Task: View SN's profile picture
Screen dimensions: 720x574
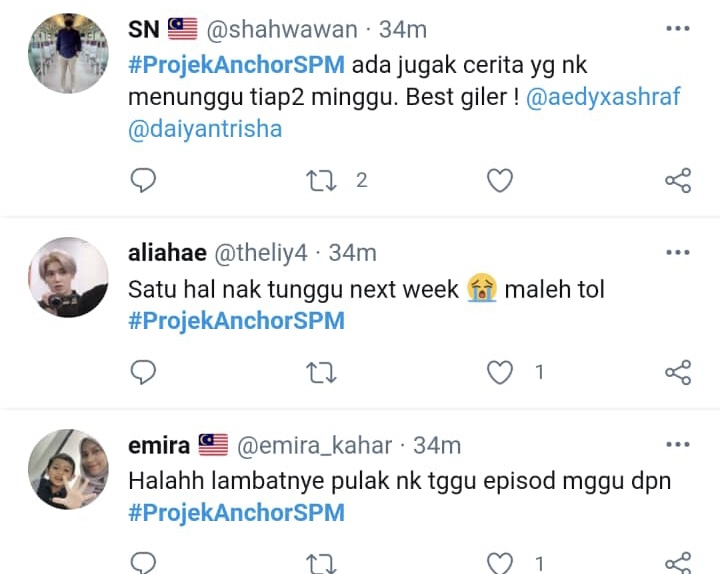Action: click(68, 53)
